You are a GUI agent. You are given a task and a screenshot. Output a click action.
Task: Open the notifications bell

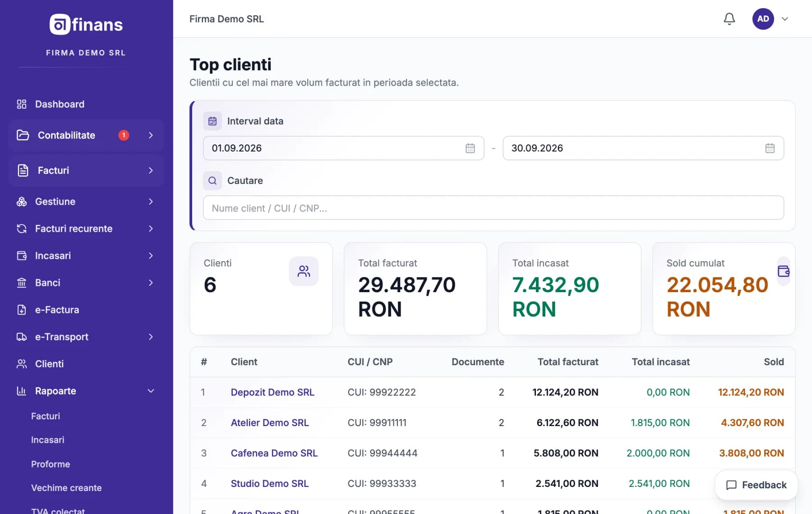pyautogui.click(x=729, y=19)
